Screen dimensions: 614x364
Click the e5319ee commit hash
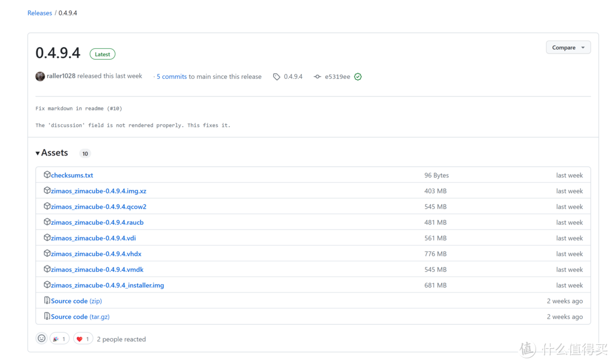coord(337,77)
